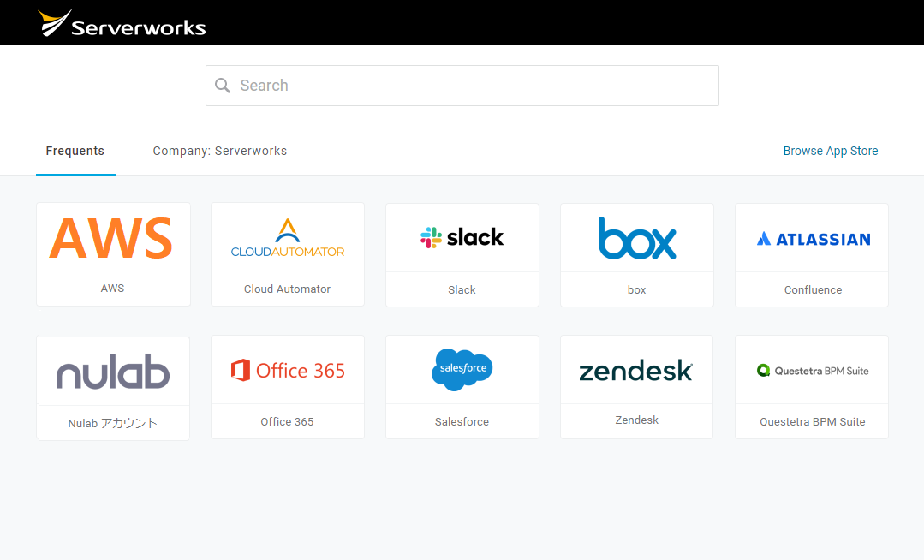Select the Nulab アカウント text label

tap(113, 423)
